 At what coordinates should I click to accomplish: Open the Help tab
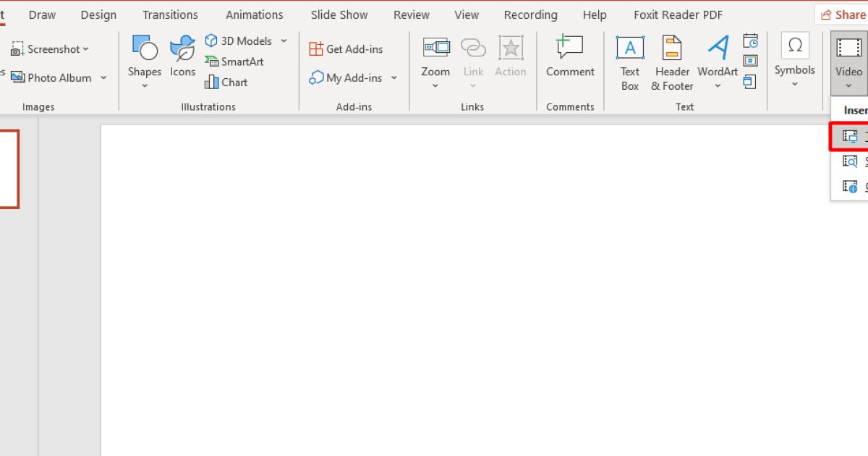[595, 14]
